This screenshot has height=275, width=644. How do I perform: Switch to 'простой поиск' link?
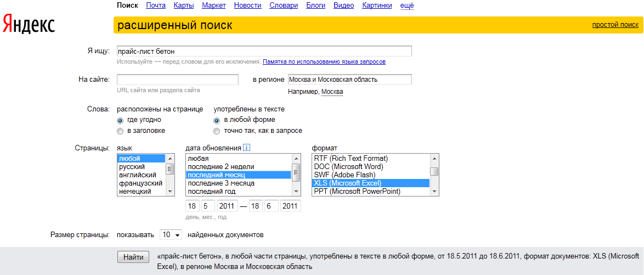[x=615, y=25]
